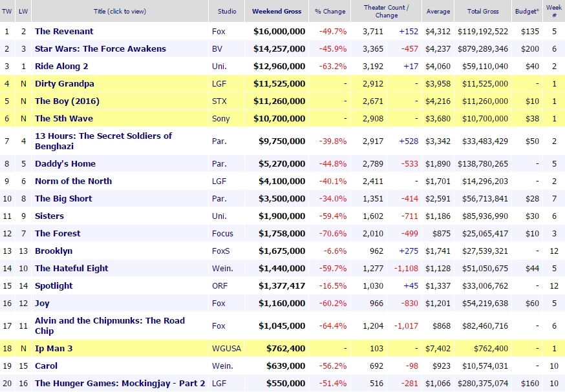Open Alvin and the Chipmunks: The Road Chip
The width and height of the screenshot is (565, 392).
click(109, 325)
